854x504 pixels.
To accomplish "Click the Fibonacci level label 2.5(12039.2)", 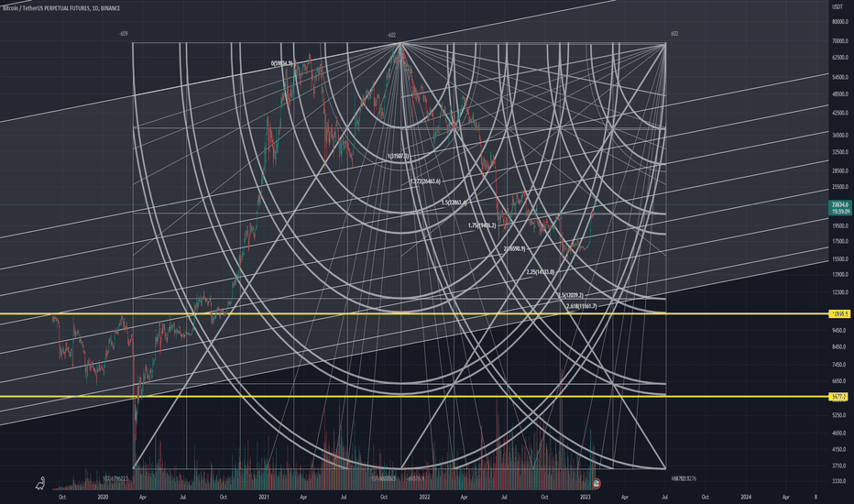I will point(570,295).
